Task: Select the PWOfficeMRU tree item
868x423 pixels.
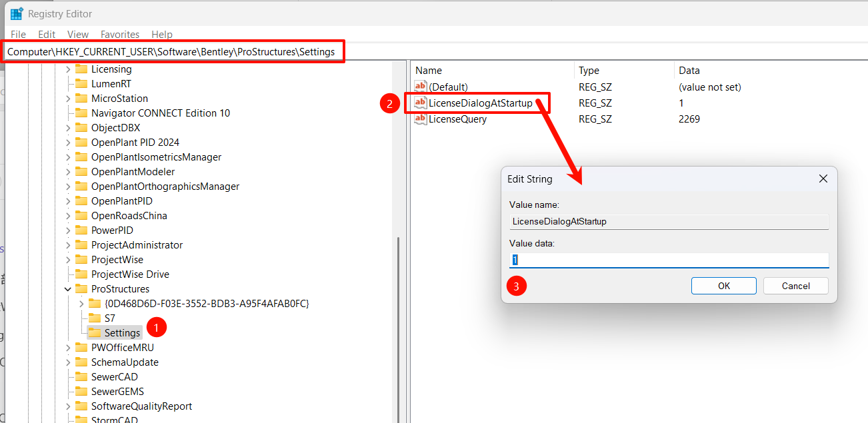Action: pyautogui.click(x=123, y=348)
